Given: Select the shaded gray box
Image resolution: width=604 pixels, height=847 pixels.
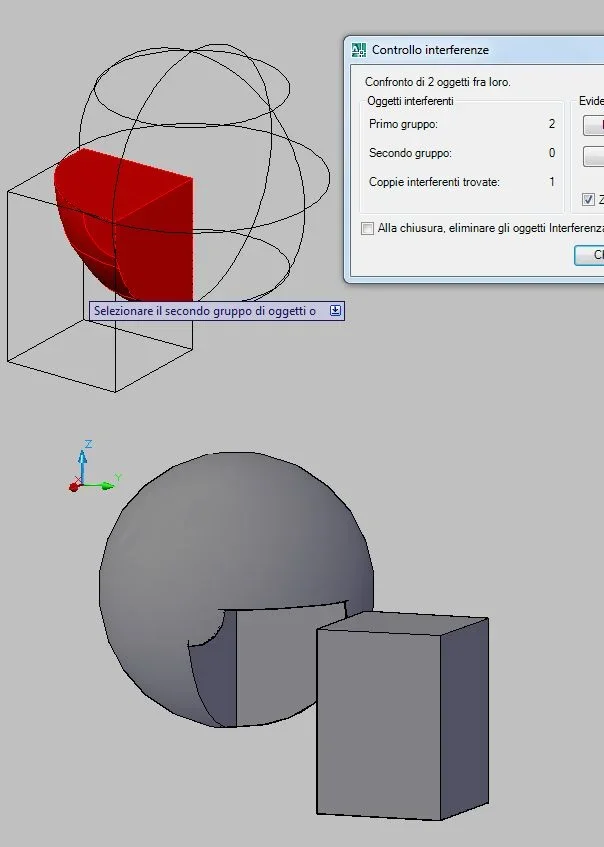Looking at the screenshot, I should point(380,720).
